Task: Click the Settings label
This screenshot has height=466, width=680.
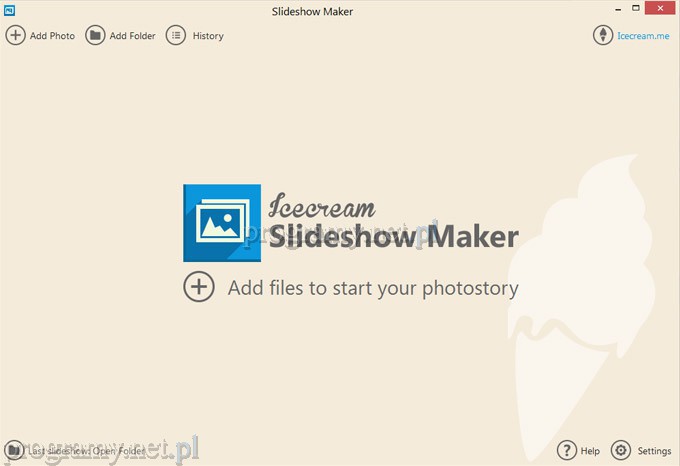Action: click(x=654, y=451)
